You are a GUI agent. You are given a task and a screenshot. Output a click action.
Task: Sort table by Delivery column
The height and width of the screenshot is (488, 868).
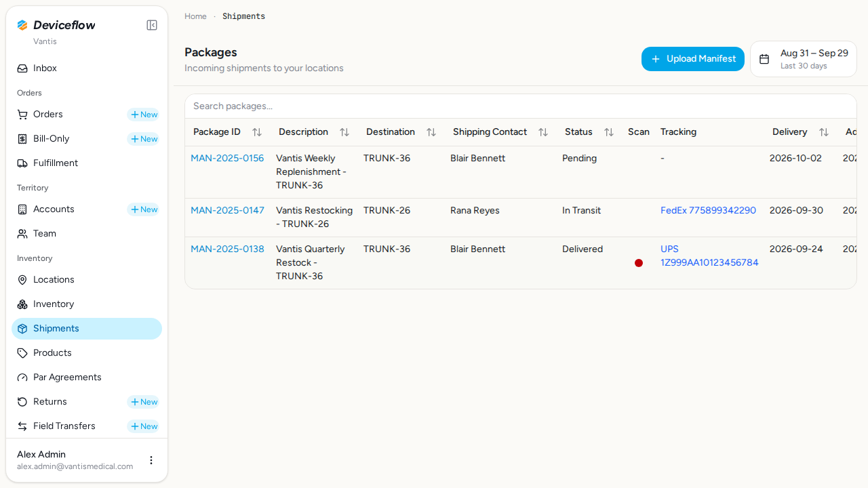point(823,132)
